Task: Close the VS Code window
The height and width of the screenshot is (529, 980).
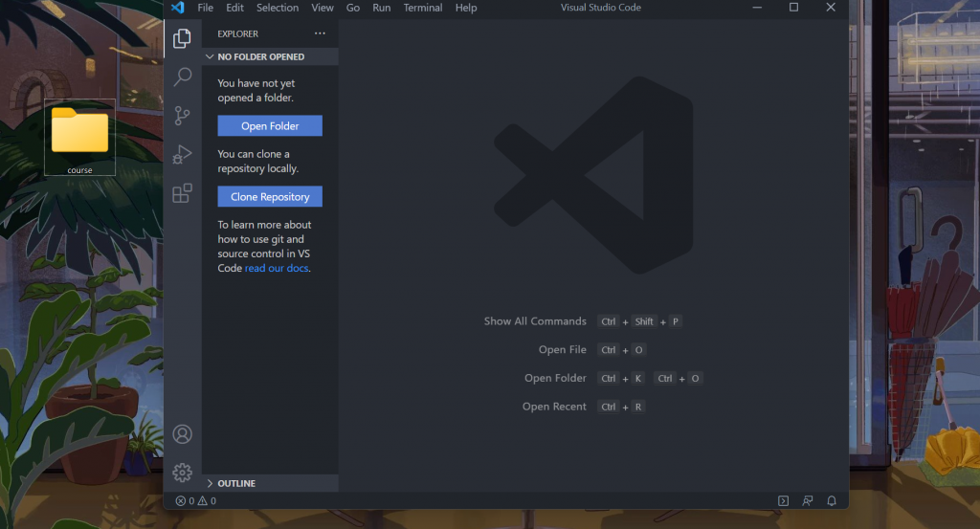Action: tap(831, 8)
